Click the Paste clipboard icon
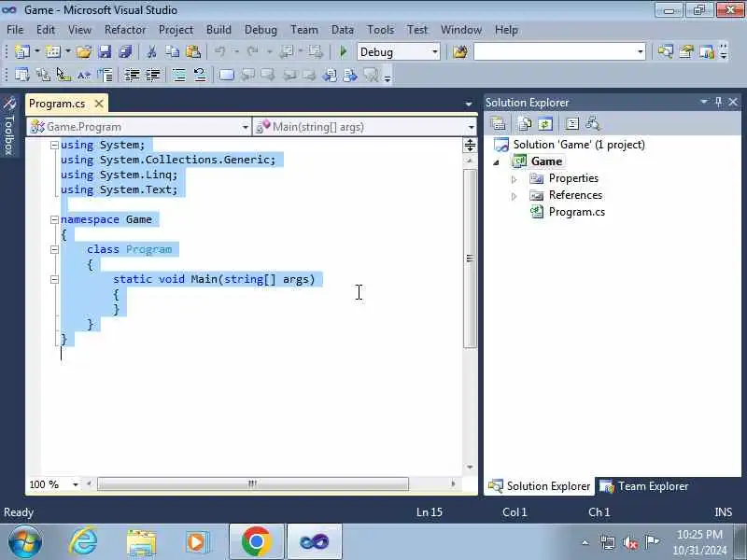The height and width of the screenshot is (560, 747). (193, 51)
